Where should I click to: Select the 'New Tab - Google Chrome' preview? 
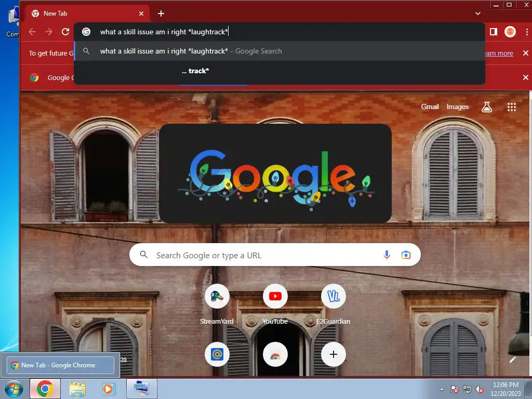(60, 365)
